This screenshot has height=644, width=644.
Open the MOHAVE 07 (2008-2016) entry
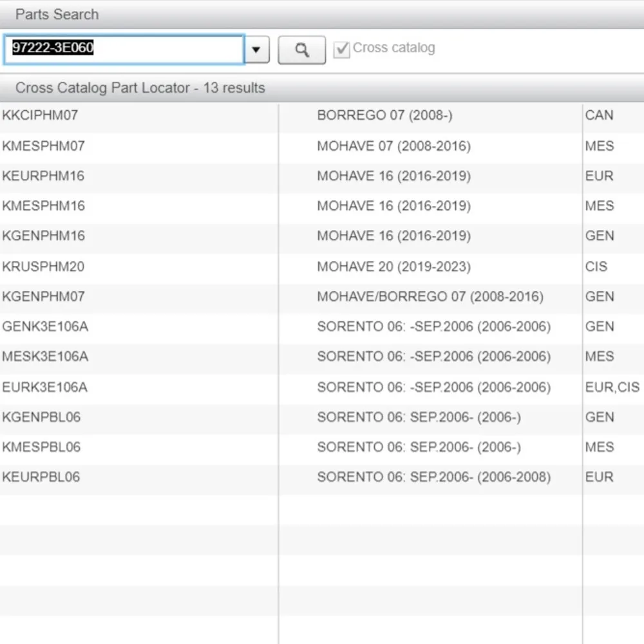(x=393, y=146)
